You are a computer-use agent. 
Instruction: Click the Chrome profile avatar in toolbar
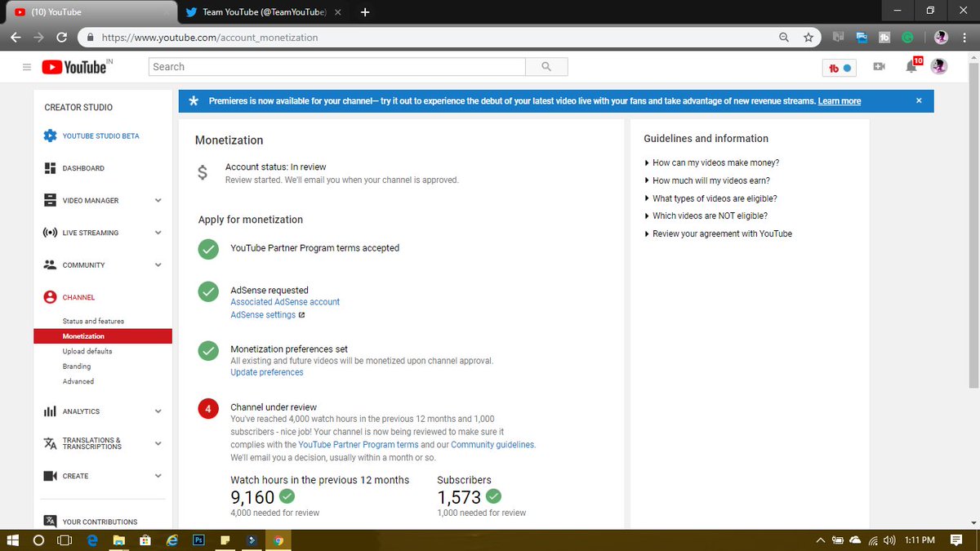tap(941, 38)
